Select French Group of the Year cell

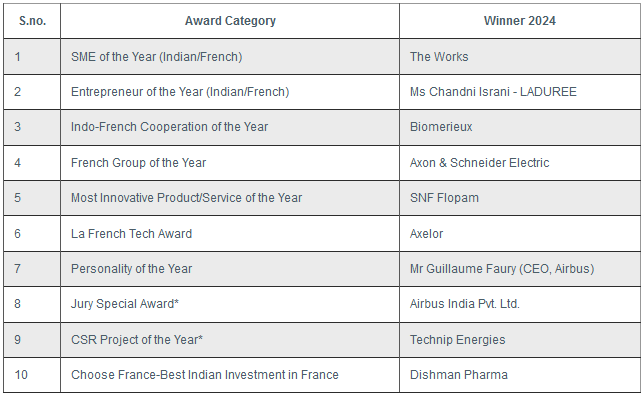point(139,163)
